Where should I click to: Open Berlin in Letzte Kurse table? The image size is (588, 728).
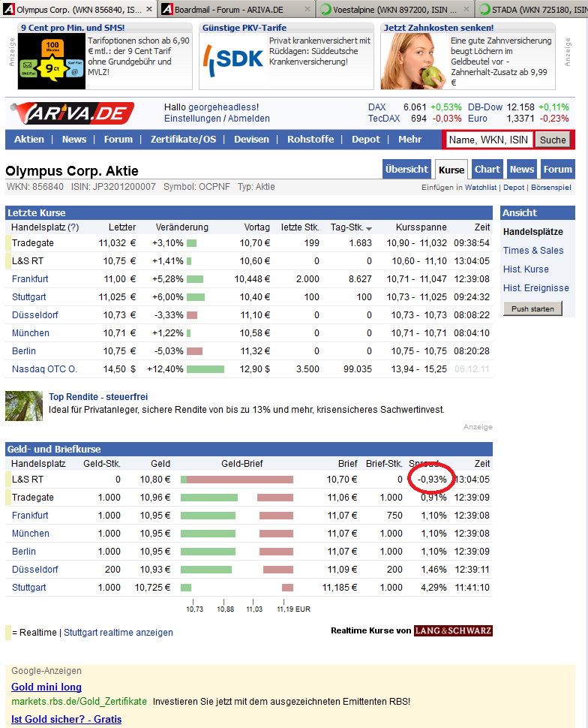24,351
